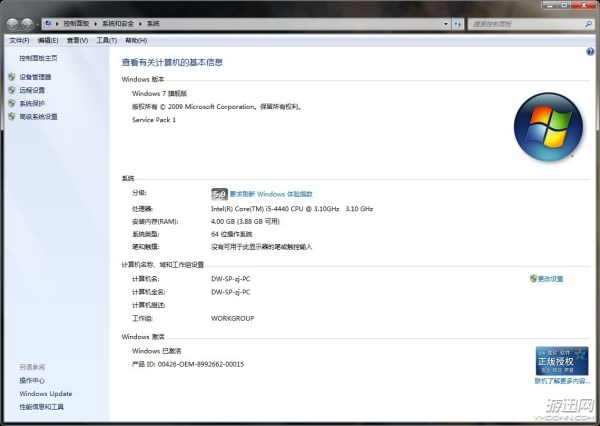The width and height of the screenshot is (600, 426).
Task: Click the shield icon beside 设备管理器
Action: click(11, 77)
